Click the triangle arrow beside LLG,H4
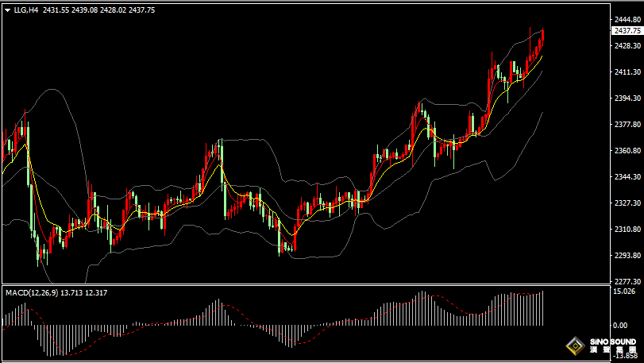The width and height of the screenshot is (644, 363). point(7,10)
